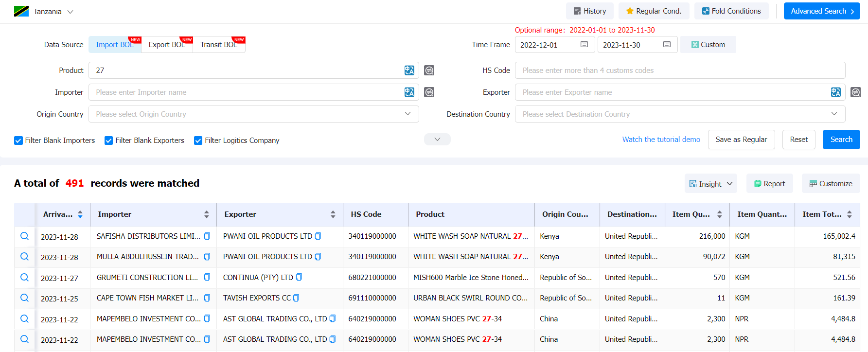Click URBAN BLACK SWIRL ROUND product cell

point(470,298)
